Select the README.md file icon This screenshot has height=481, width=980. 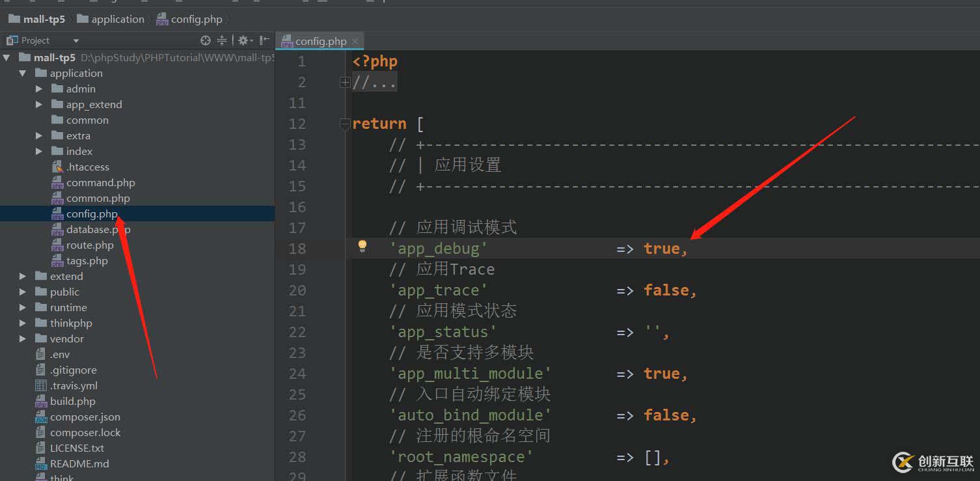(41, 464)
